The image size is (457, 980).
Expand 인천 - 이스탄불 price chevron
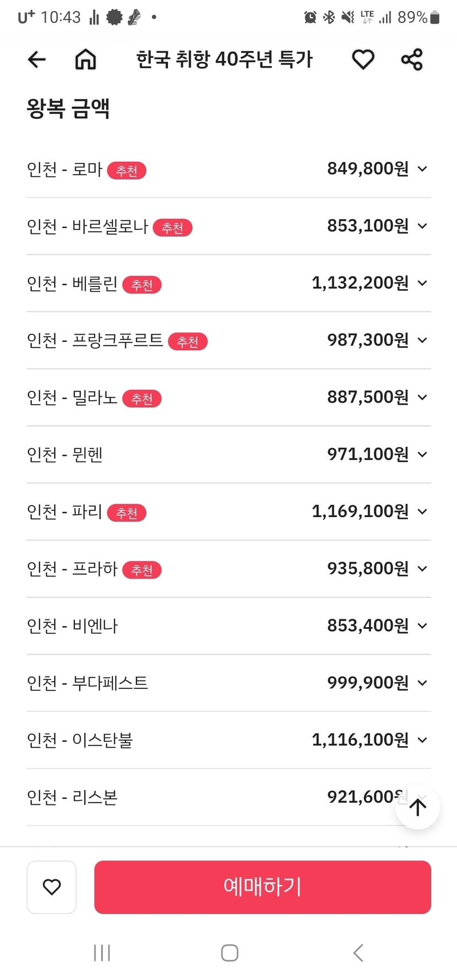(422, 741)
